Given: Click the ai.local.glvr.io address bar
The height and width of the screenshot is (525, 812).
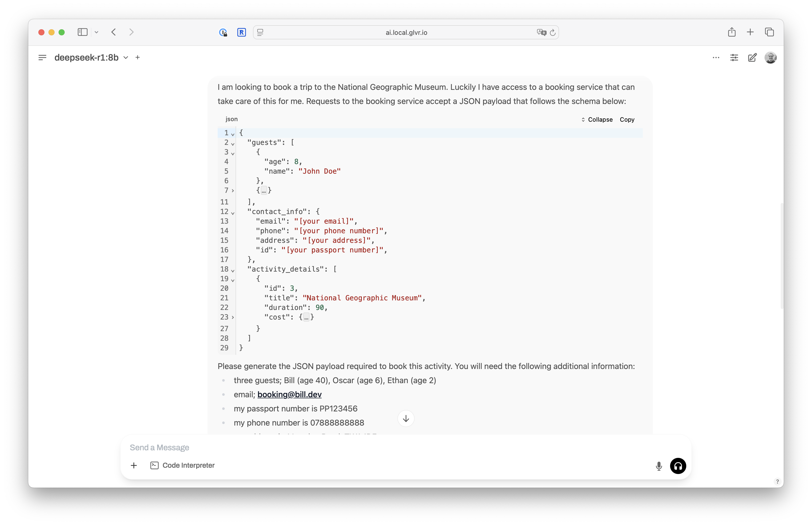Looking at the screenshot, I should [406, 32].
